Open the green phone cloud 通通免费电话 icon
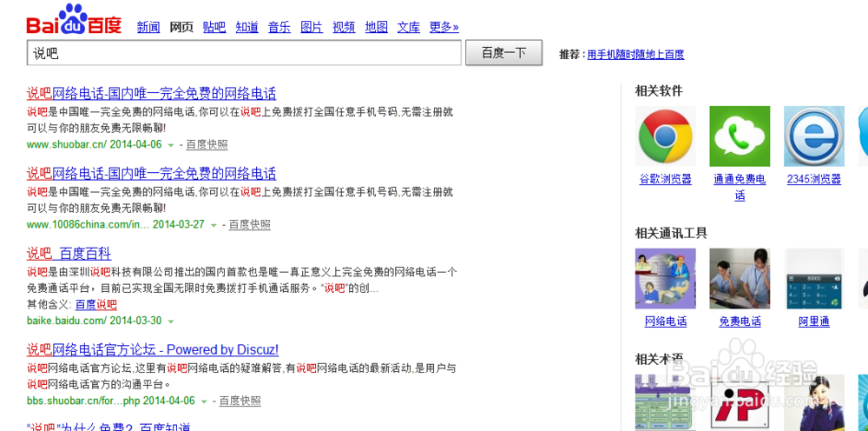This screenshot has height=431, width=868. pyautogui.click(x=740, y=136)
